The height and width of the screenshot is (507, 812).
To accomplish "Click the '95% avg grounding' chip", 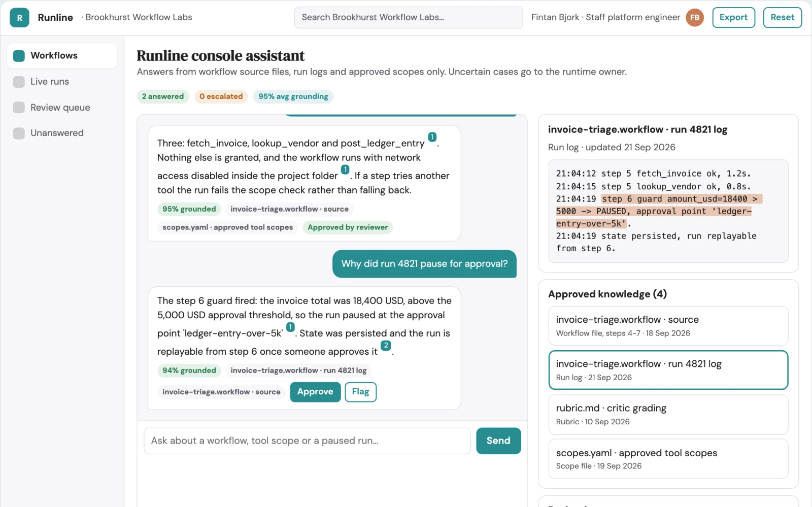I will (x=293, y=96).
